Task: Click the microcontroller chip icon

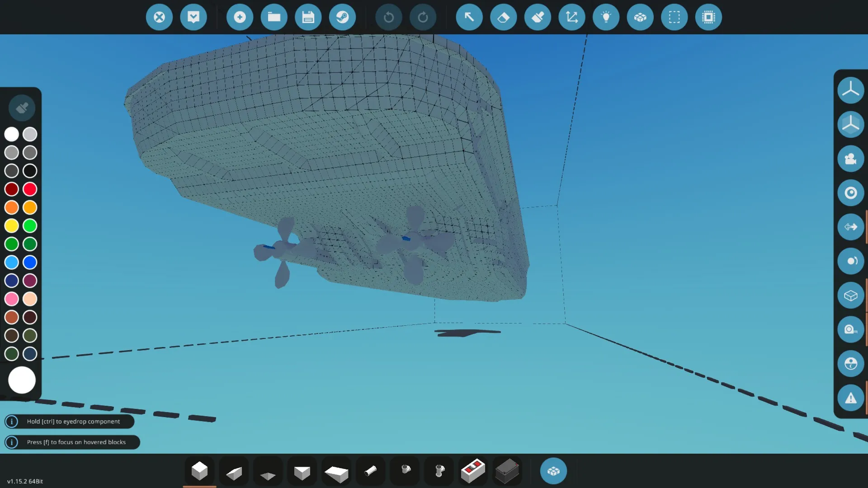Action: pyautogui.click(x=708, y=17)
